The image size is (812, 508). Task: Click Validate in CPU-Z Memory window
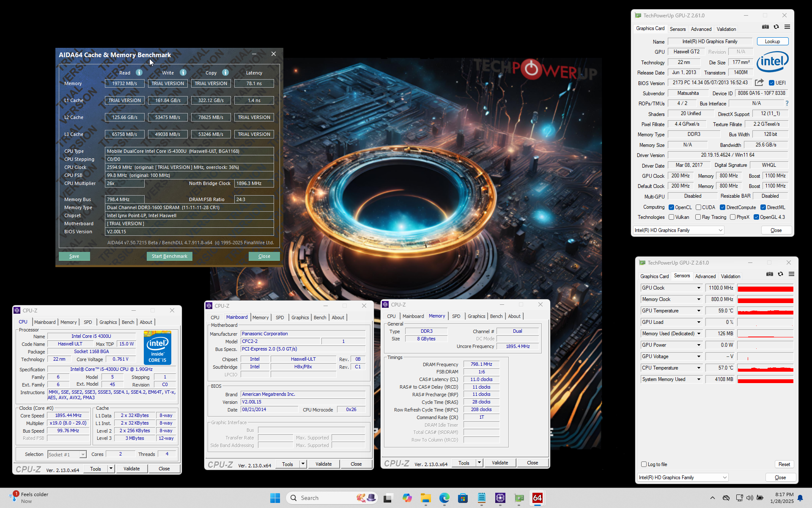coord(500,463)
